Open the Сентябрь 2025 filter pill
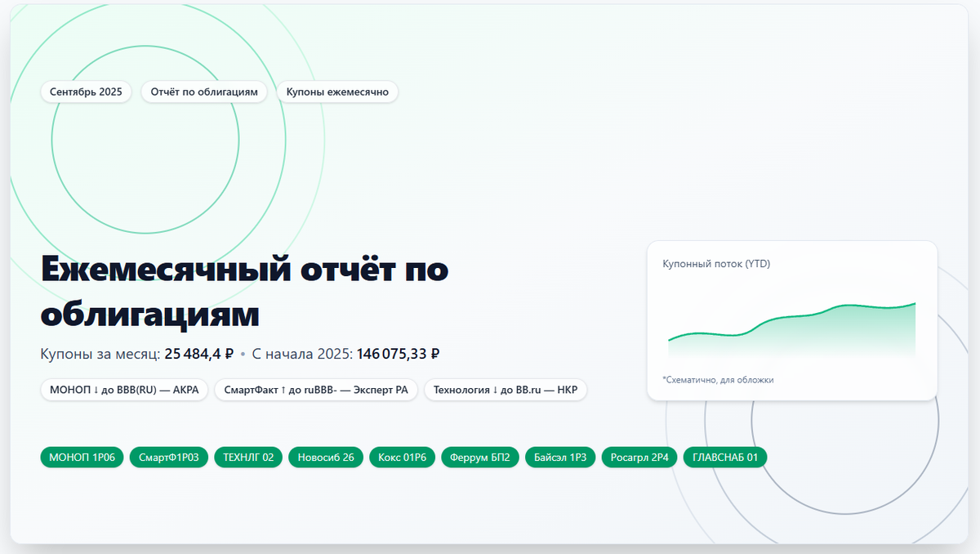 coord(86,92)
